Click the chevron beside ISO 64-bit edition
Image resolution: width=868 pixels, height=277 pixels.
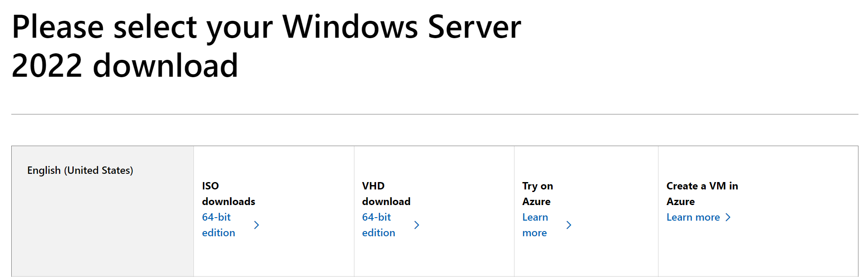(256, 225)
